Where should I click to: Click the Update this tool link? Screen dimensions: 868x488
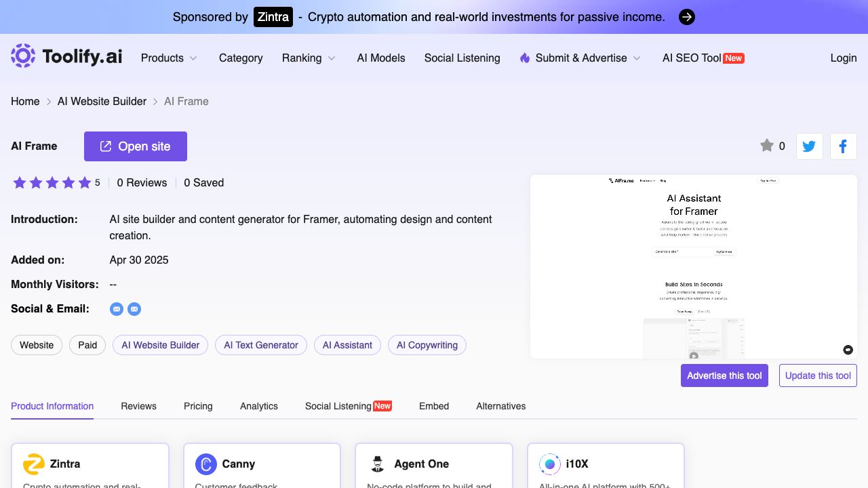point(818,375)
